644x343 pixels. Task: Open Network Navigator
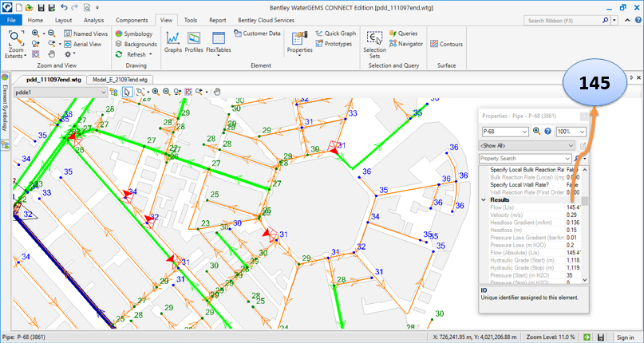point(405,44)
